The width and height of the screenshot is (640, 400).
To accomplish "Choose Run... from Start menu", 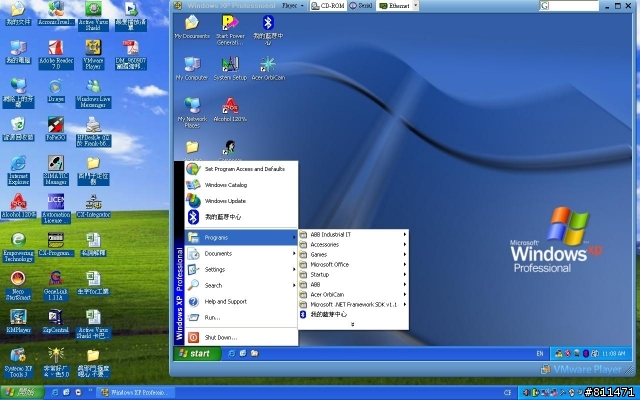I will (x=242, y=318).
